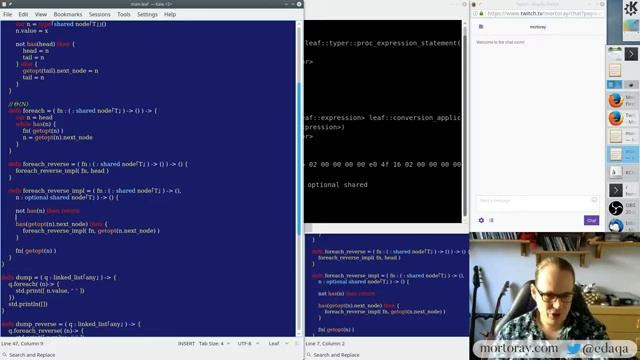Switch to the OBS Studio taskbar entry
640x360 pixels.
point(623,208)
